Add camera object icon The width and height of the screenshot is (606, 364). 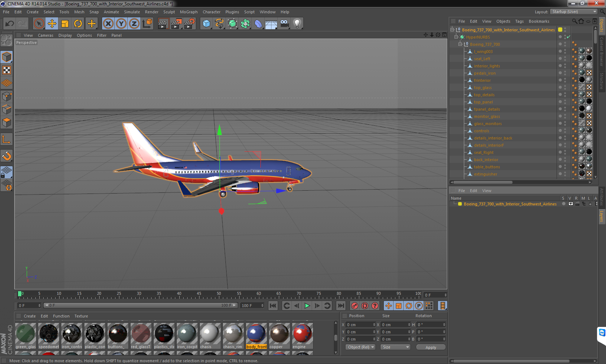pos(284,24)
